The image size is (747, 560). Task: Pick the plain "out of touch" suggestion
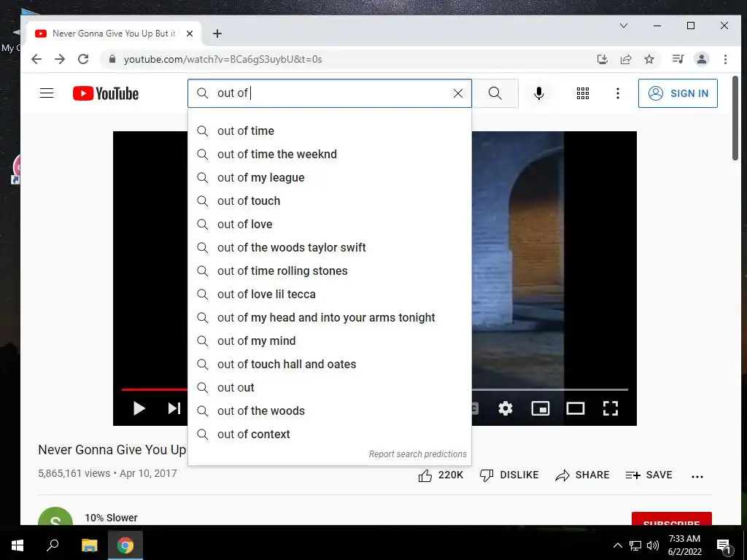(330, 201)
